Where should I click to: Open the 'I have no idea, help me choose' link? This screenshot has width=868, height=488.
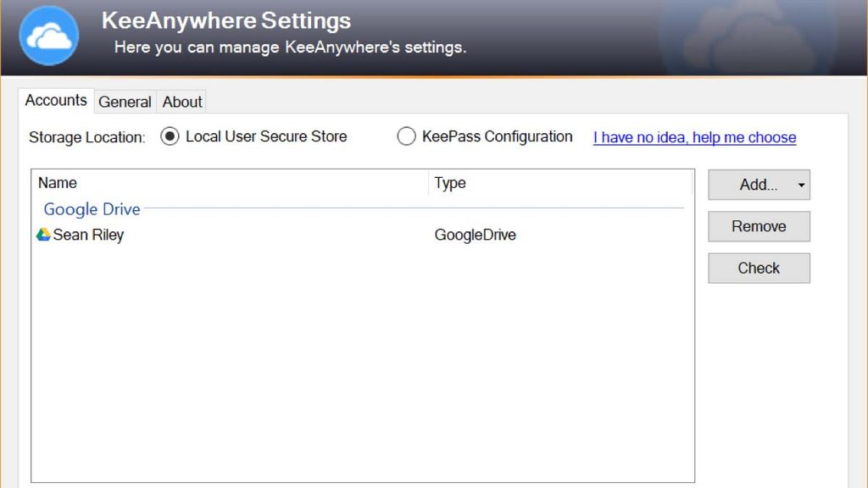[693, 137]
